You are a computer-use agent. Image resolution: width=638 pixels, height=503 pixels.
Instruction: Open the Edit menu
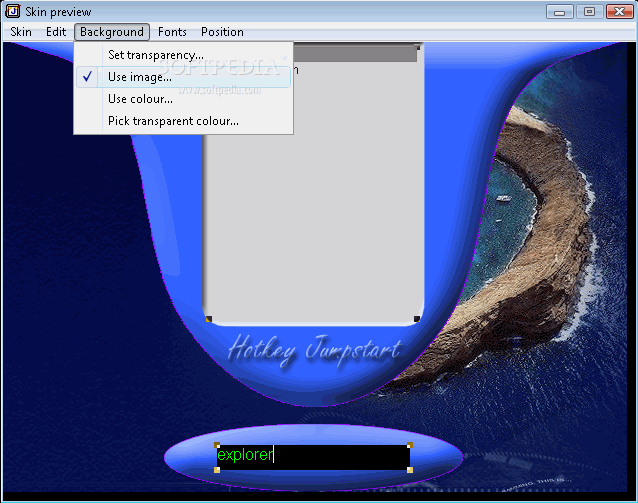[56, 32]
